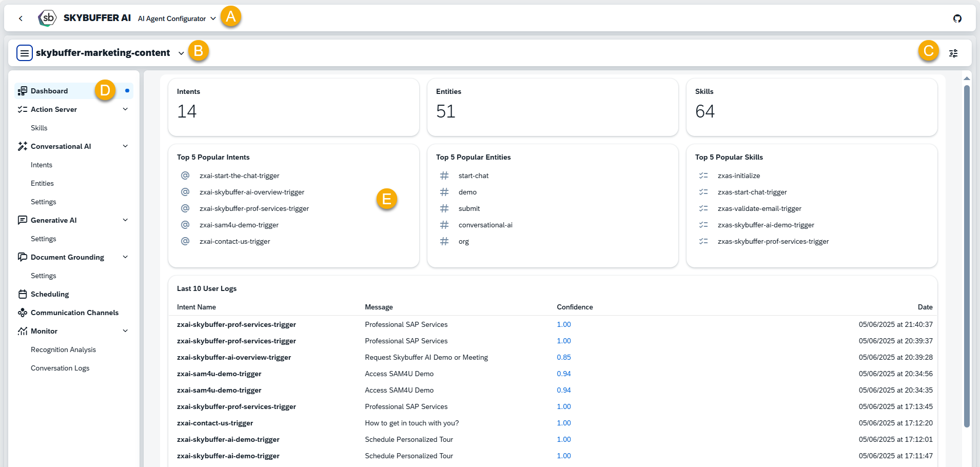Click the Document Grounding icon
980x467 pixels.
[x=23, y=257]
